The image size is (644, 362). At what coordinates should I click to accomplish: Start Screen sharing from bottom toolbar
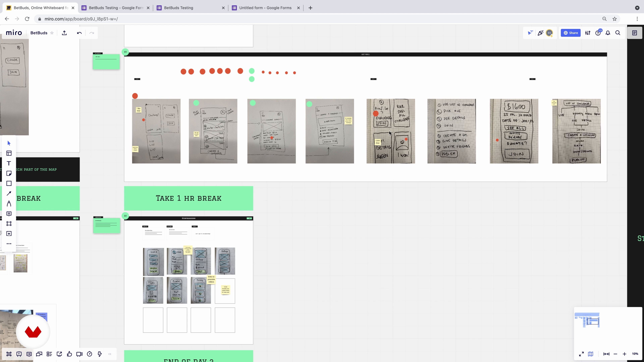(x=59, y=354)
